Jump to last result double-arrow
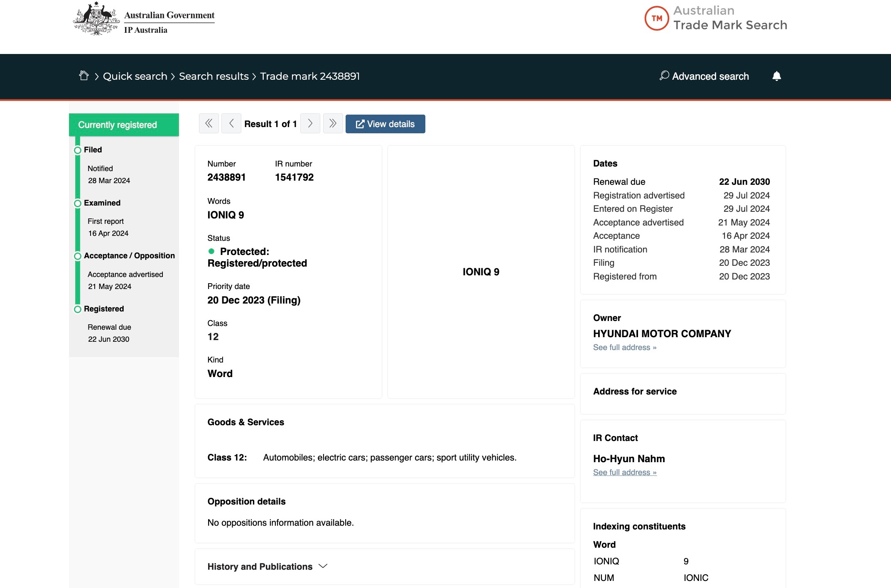The image size is (891, 588). click(x=333, y=124)
